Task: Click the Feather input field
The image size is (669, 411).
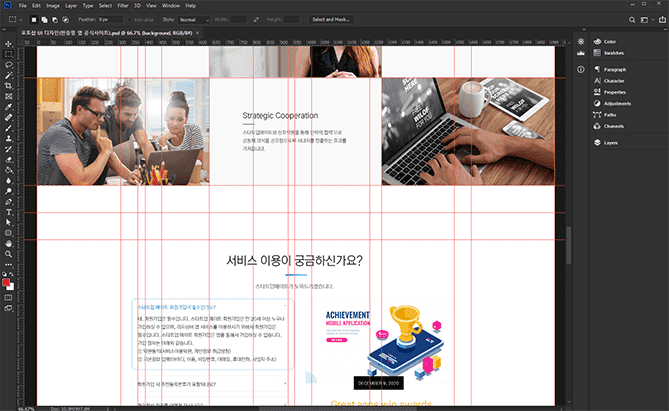Action: 111,20
